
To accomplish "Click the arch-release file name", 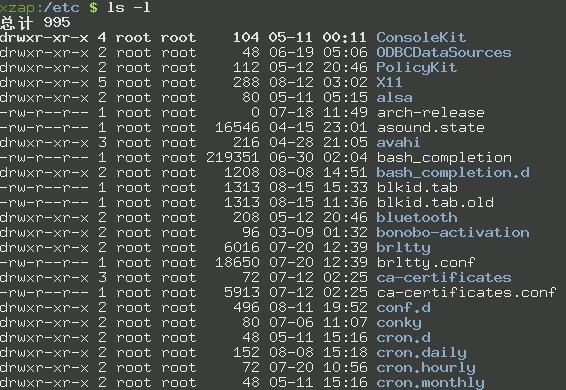I will [x=430, y=113].
